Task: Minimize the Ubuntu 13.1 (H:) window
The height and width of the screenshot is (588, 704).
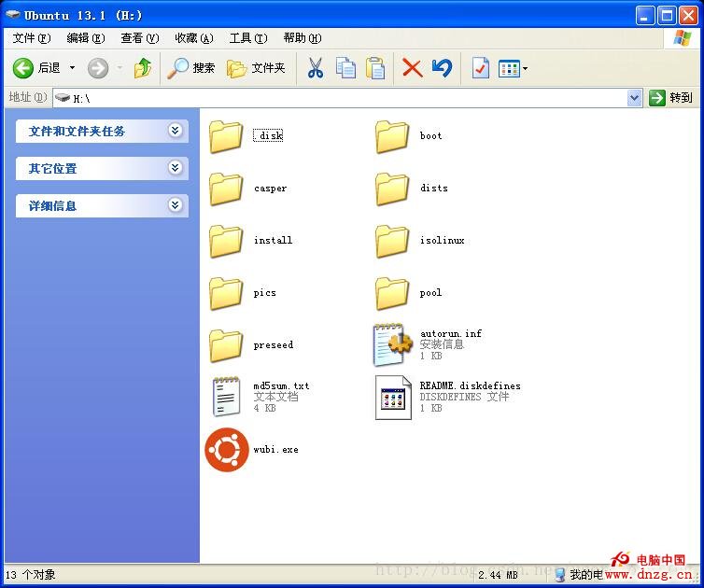Action: (x=645, y=16)
